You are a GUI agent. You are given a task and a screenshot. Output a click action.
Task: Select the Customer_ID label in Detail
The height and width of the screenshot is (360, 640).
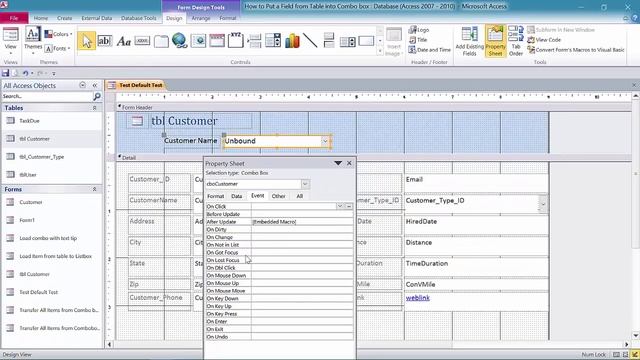pyautogui.click(x=159, y=183)
